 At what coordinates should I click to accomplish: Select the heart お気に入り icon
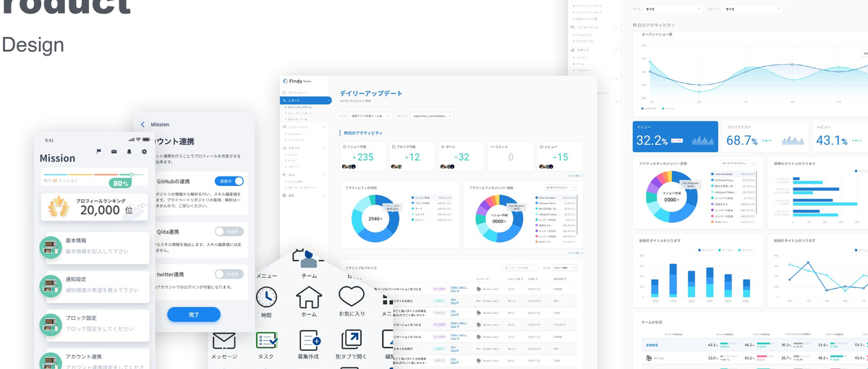pyautogui.click(x=352, y=296)
